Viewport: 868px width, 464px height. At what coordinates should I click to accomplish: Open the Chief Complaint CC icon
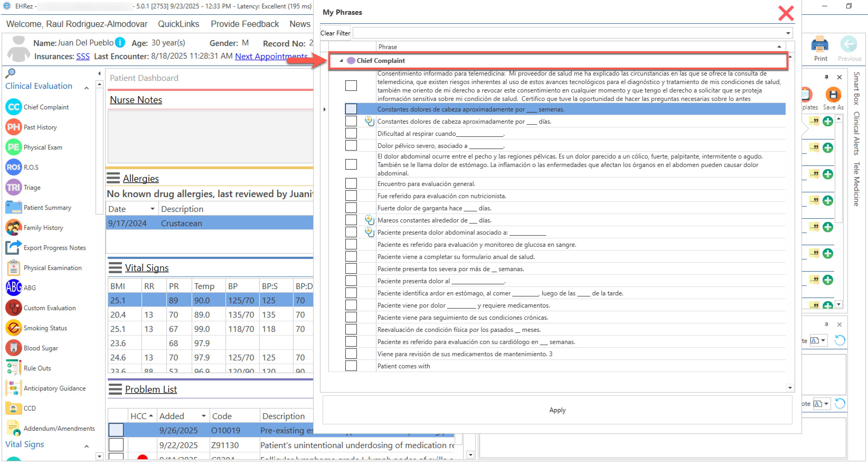[13, 107]
